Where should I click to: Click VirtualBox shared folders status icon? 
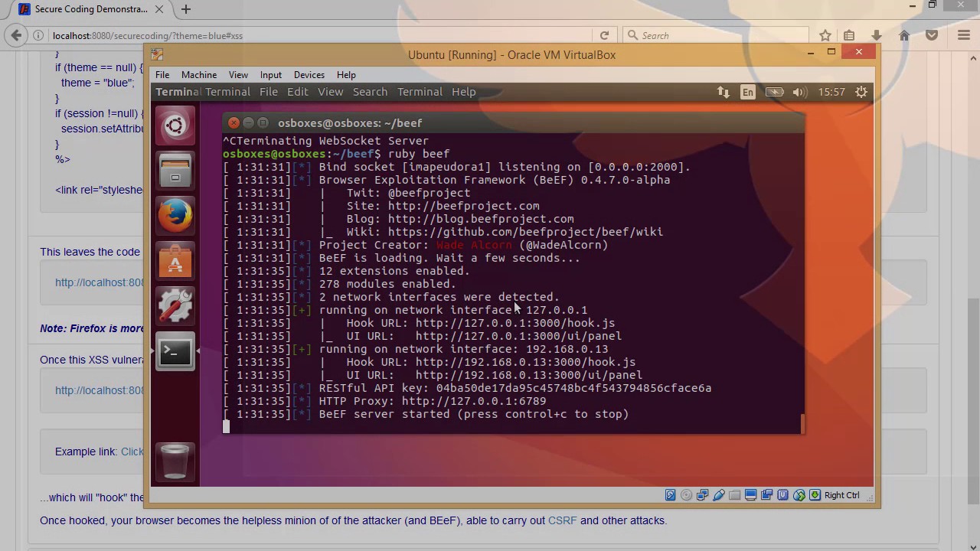click(x=734, y=495)
